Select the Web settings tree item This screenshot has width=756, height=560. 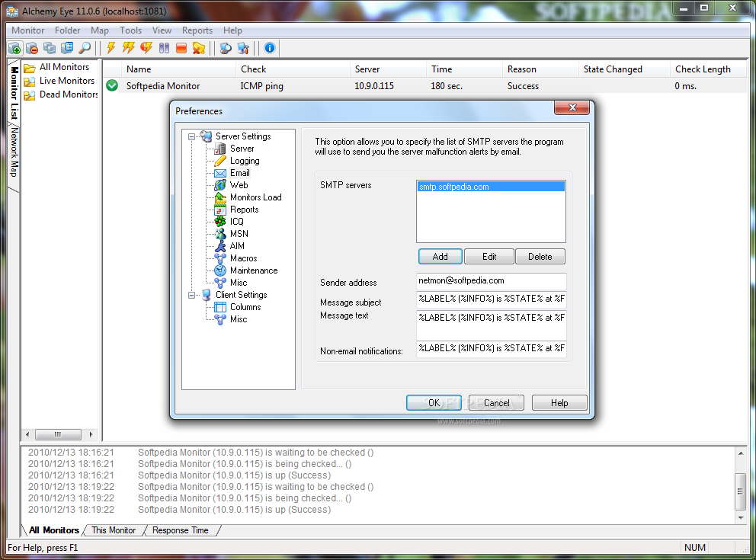(x=239, y=185)
